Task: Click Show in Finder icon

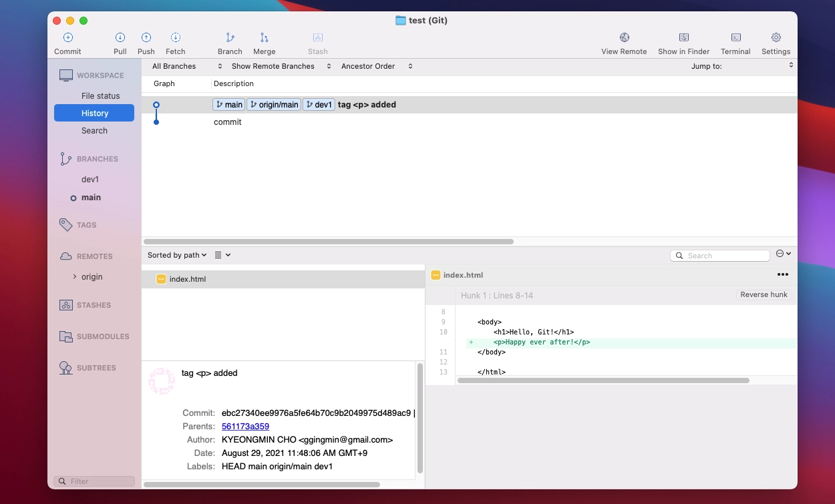Action: coord(683,38)
